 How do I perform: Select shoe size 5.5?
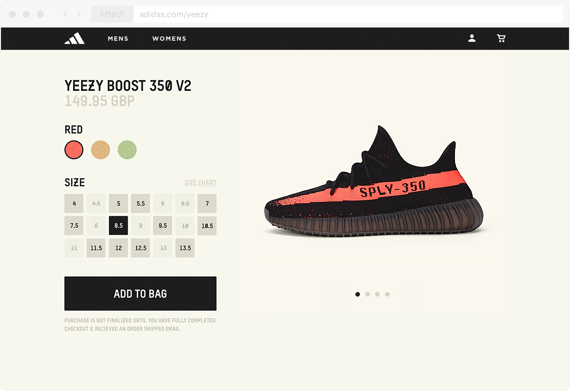[x=141, y=203]
